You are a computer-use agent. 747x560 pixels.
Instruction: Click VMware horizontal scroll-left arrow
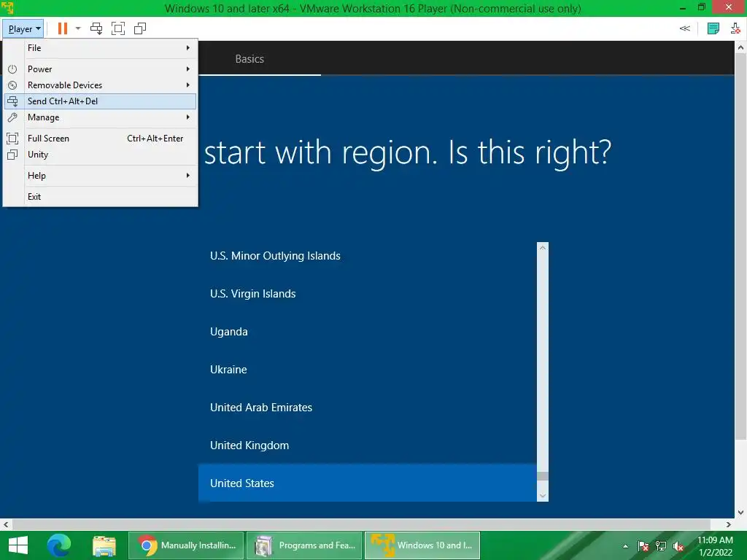tap(6, 524)
